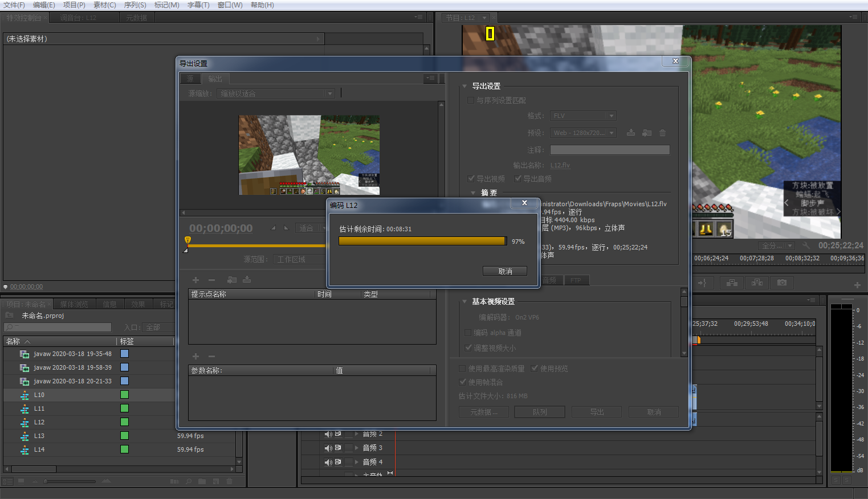Collapse Basic Video Settings section triangle
The image size is (868, 499).
[464, 301]
